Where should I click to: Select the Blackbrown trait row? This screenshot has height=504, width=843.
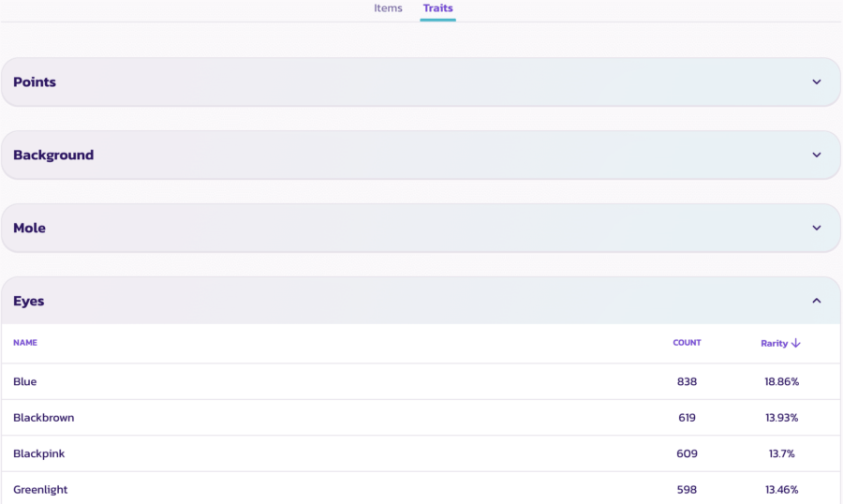(44, 418)
